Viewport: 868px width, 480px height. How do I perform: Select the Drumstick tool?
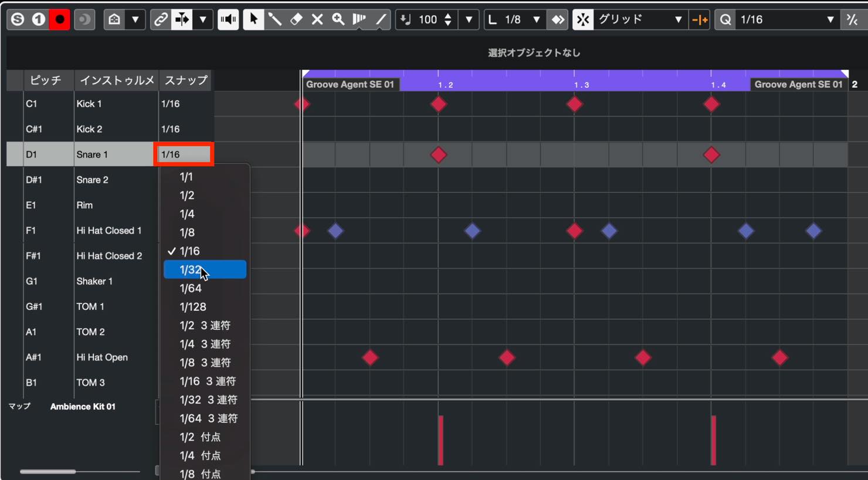pos(274,19)
